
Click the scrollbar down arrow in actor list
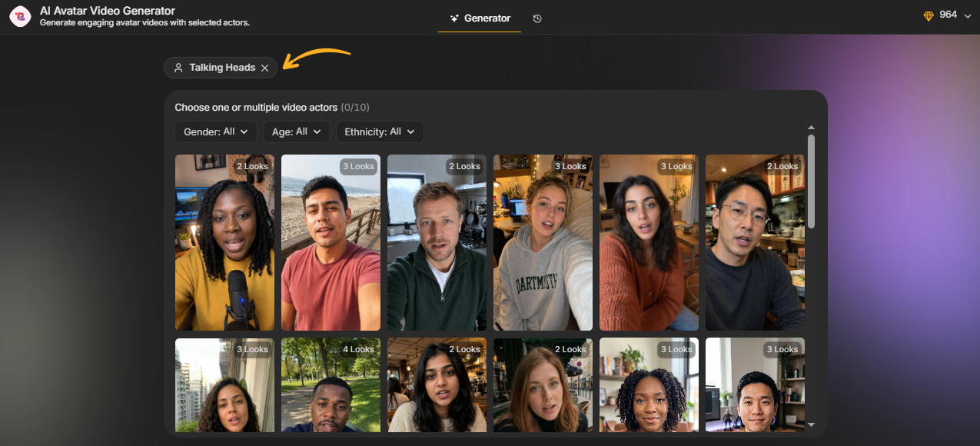pos(811,424)
